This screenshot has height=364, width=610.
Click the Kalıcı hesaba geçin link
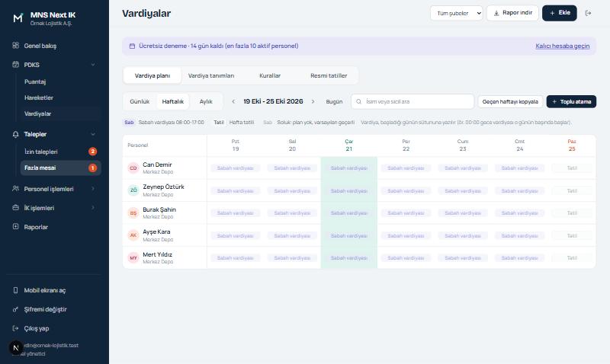point(563,46)
